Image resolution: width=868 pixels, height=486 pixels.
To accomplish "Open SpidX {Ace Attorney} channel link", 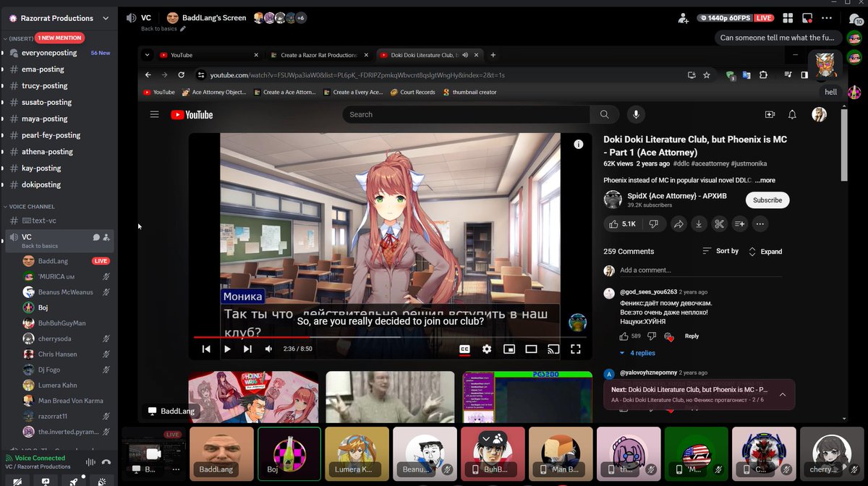I will tap(678, 195).
